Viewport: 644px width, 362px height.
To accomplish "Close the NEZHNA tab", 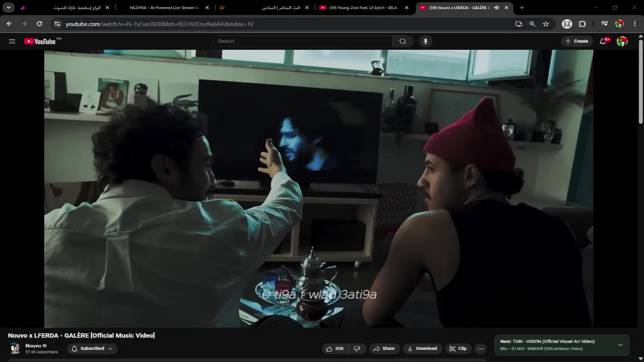I will pos(207,8).
